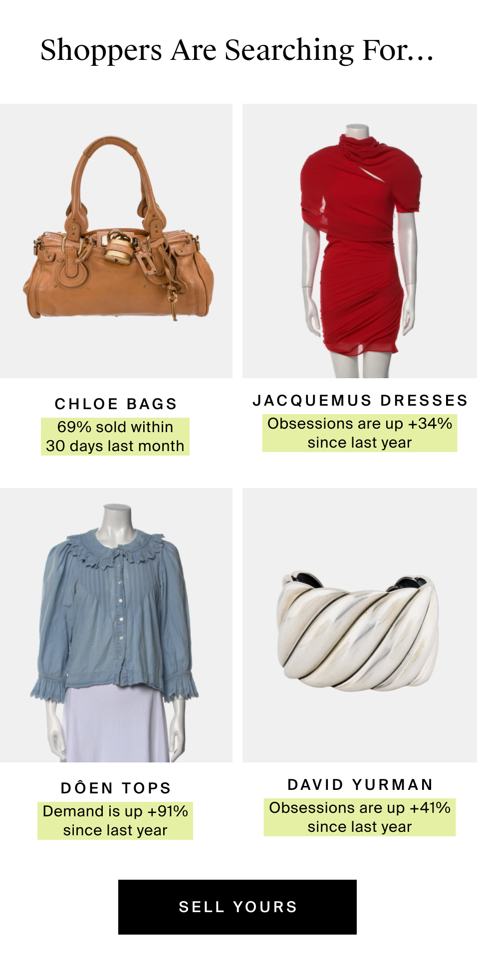The height and width of the screenshot is (980, 477).
Task: Click the padlock charm on the Chloe bag
Action: point(119,247)
